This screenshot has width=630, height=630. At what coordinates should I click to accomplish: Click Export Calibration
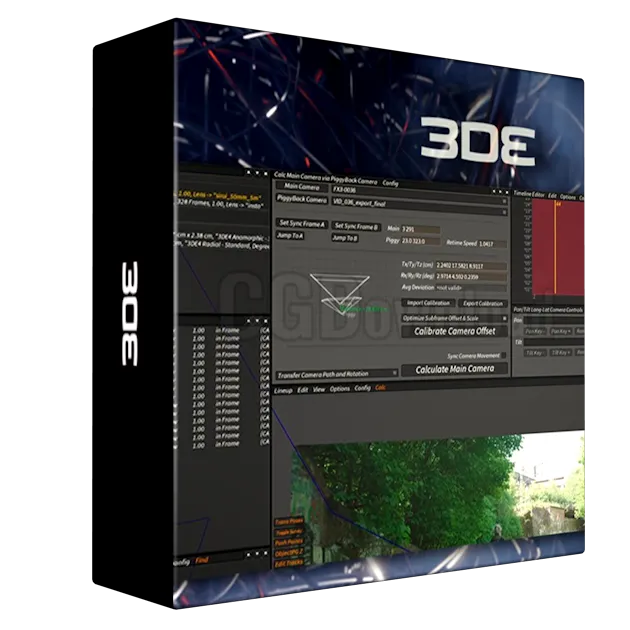(x=482, y=303)
